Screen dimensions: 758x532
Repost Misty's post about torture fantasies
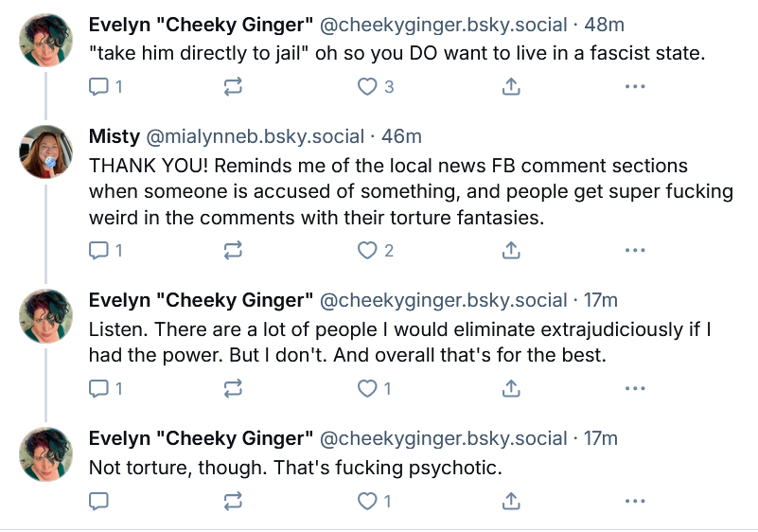coord(233,251)
